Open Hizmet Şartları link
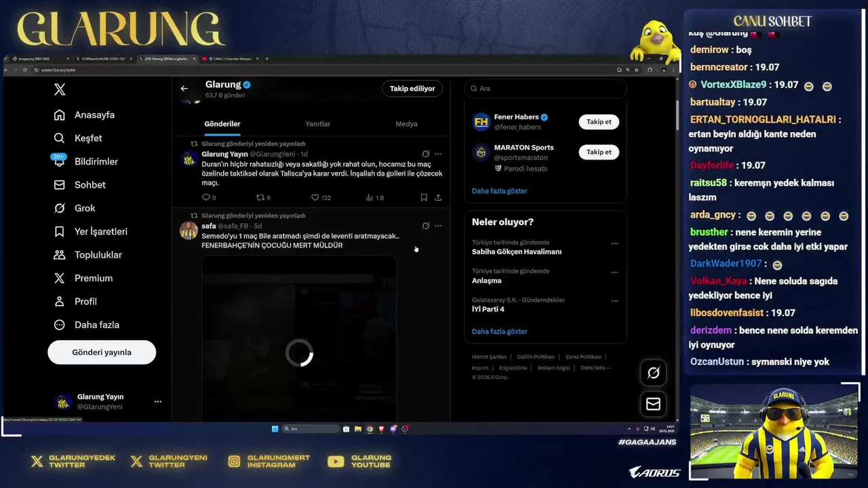The image size is (868, 488). pyautogui.click(x=489, y=357)
